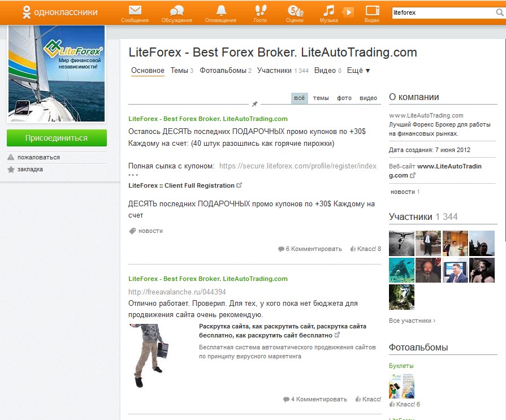This screenshot has width=506, height=420.
Task: Click Класс! on second post
Action: click(368, 399)
